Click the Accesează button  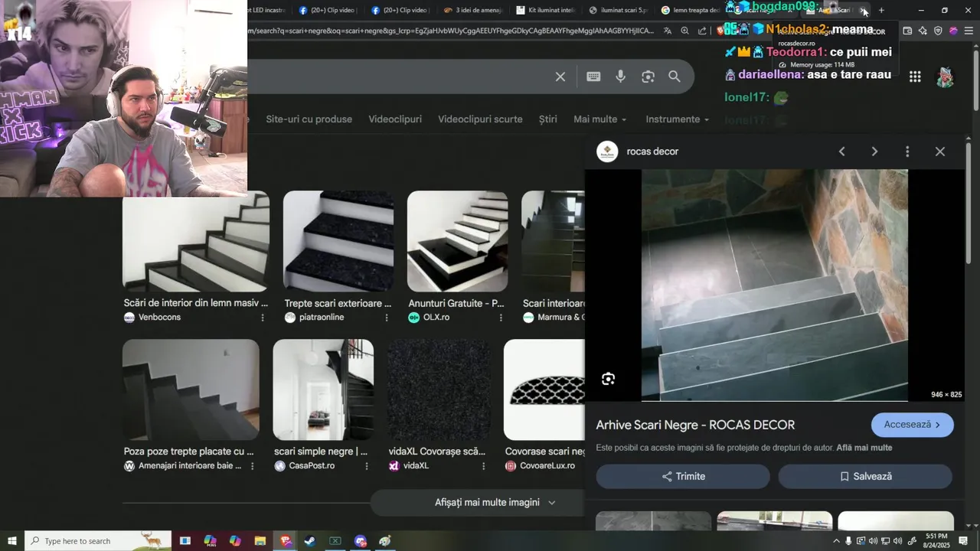pos(913,425)
